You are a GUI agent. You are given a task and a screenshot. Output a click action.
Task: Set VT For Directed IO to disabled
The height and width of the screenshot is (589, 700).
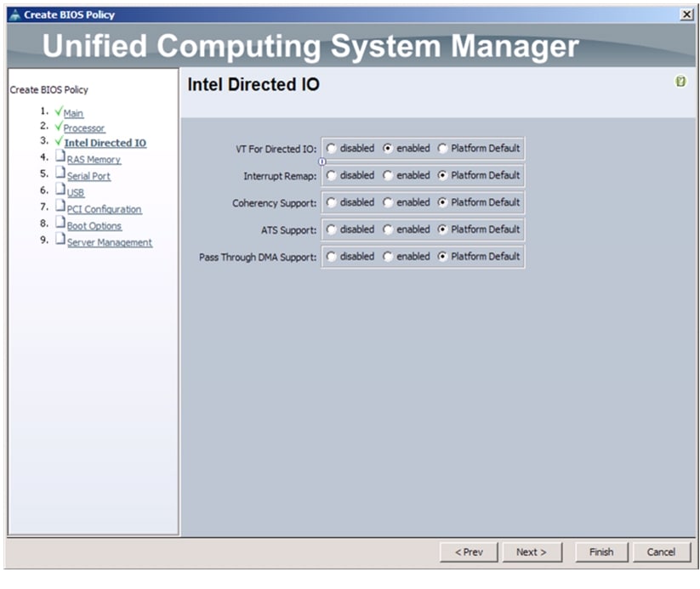point(331,148)
